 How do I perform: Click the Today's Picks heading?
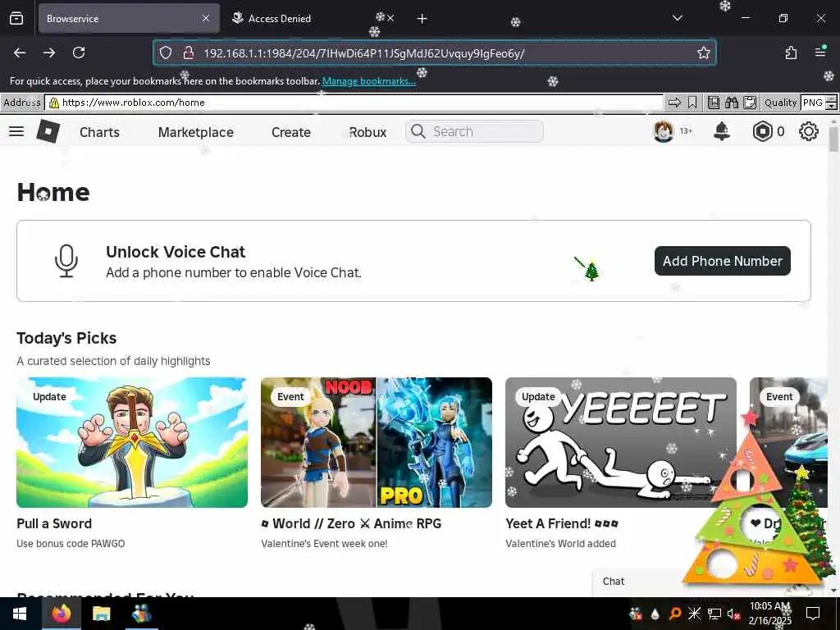(x=66, y=338)
